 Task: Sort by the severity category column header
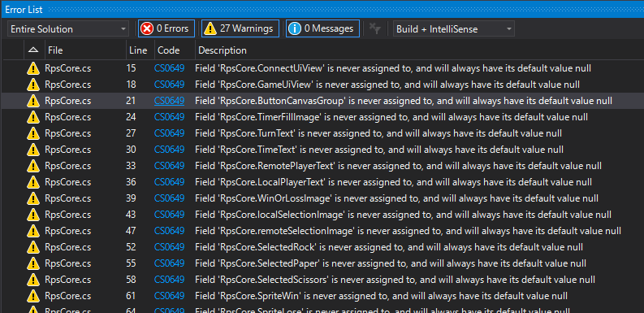point(33,50)
